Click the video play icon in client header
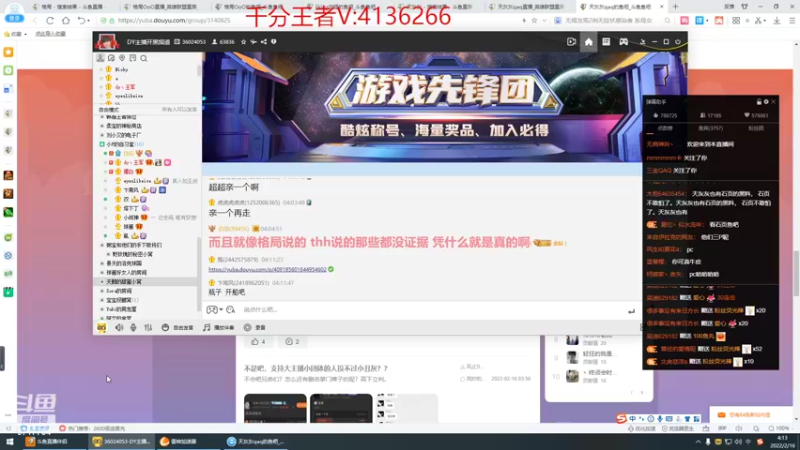 [x=571, y=42]
